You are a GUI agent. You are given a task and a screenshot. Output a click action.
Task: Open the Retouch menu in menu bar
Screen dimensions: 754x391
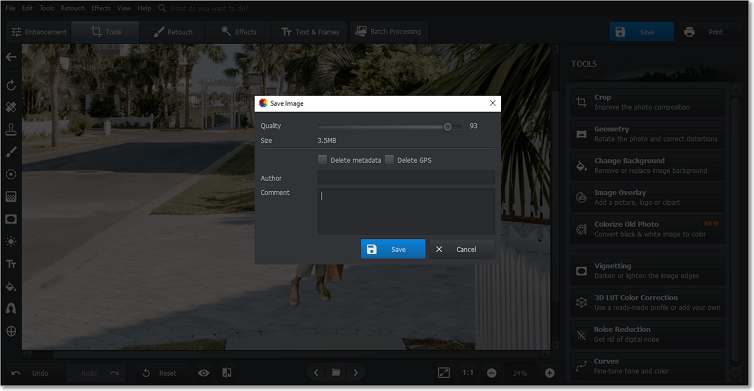point(73,8)
